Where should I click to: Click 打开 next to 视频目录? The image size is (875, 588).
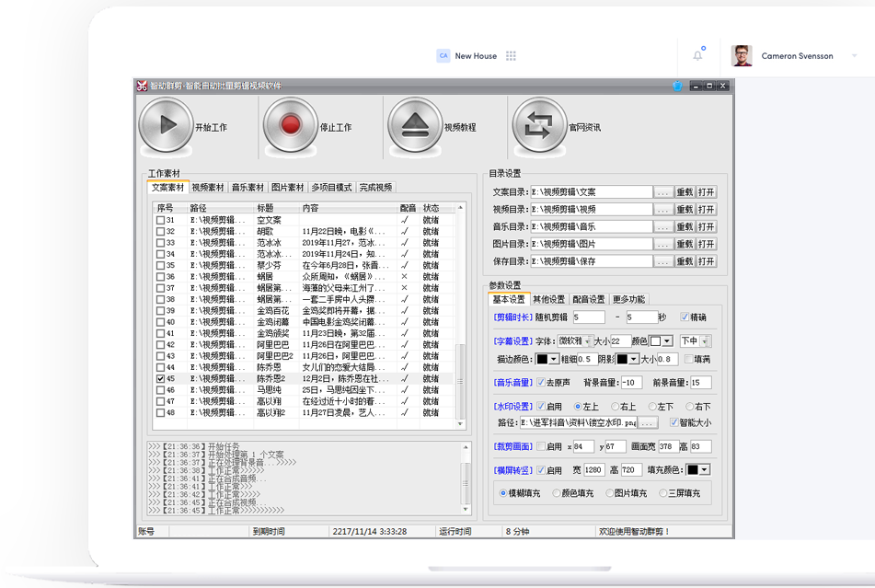point(707,209)
